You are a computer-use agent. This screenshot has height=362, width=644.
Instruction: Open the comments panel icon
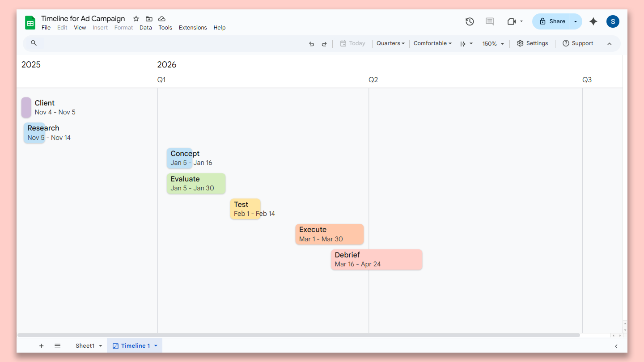(x=490, y=21)
